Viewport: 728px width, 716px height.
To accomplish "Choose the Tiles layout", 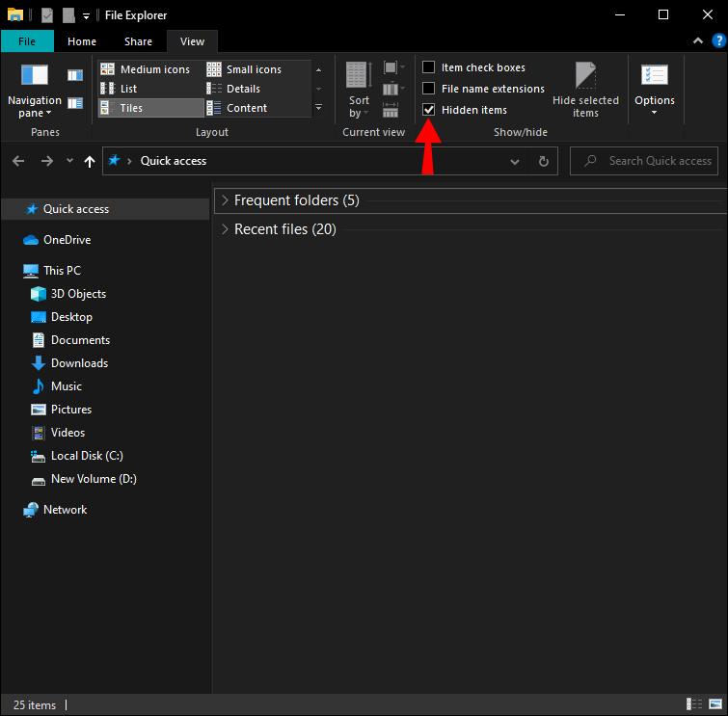I will (150, 108).
